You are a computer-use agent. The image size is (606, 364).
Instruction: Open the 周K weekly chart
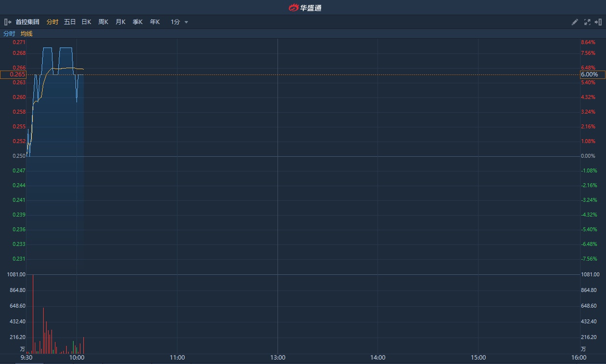coord(103,22)
